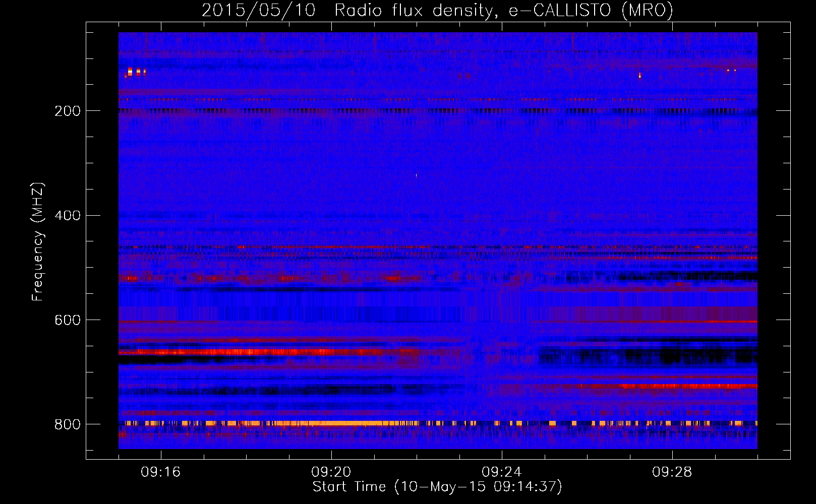This screenshot has width=816, height=504.
Task: Click the '09:24' time tick label
Action: [502, 472]
